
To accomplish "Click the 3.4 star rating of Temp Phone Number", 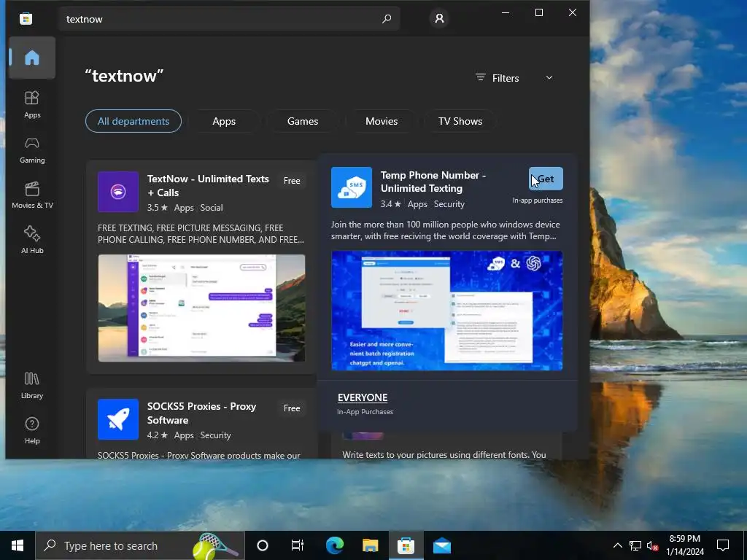I will [x=391, y=204].
